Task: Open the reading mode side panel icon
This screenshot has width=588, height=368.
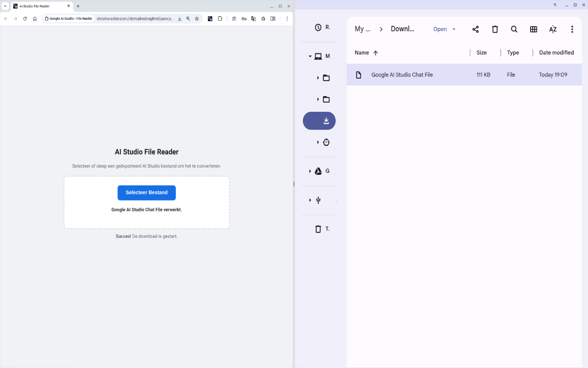Action: click(x=273, y=19)
